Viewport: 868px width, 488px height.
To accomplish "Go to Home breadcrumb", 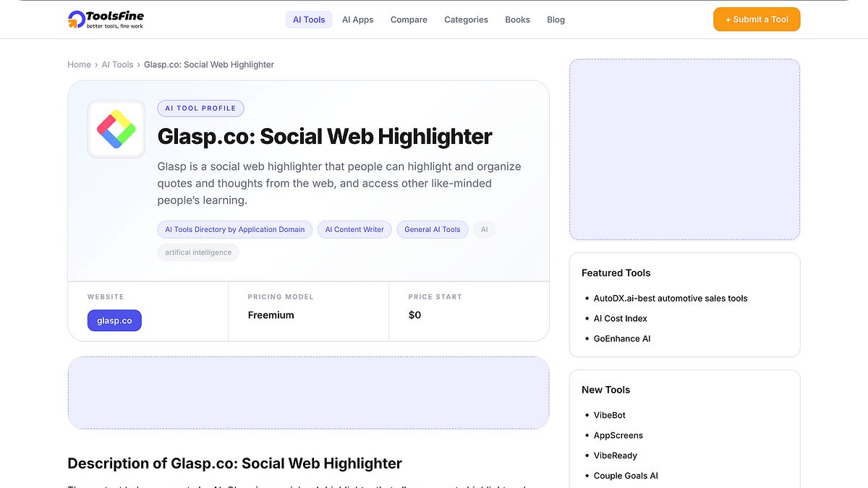I will coord(79,64).
